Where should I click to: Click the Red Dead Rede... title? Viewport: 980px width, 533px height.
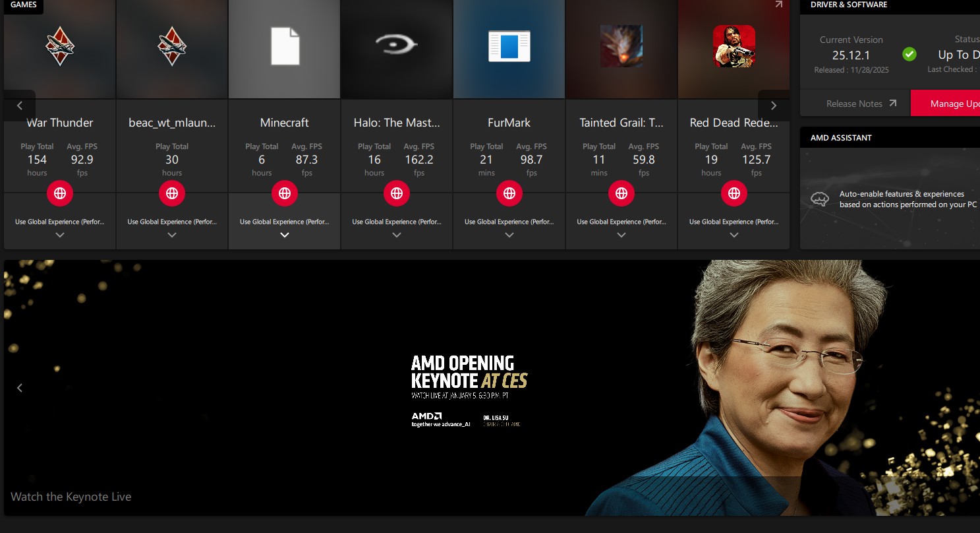click(734, 123)
